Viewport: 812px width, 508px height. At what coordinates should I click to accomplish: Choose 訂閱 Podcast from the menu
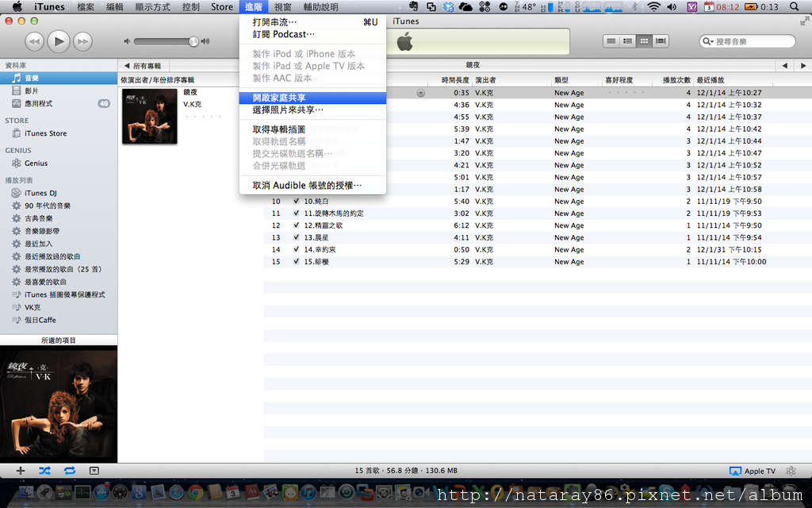[312, 34]
